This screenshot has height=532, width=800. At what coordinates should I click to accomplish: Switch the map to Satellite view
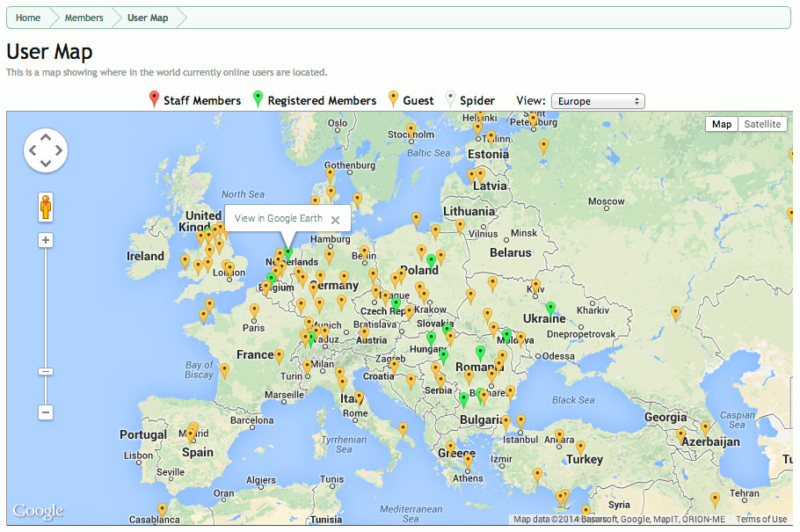point(762,124)
